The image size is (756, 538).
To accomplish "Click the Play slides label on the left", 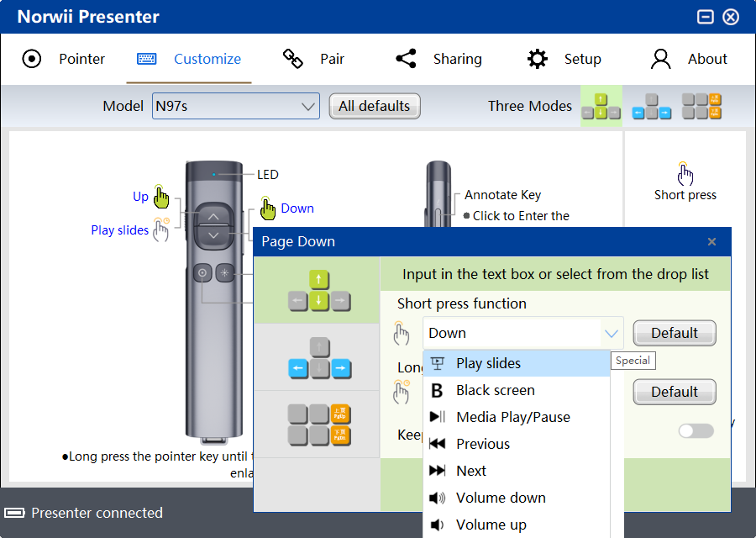I will 119,230.
